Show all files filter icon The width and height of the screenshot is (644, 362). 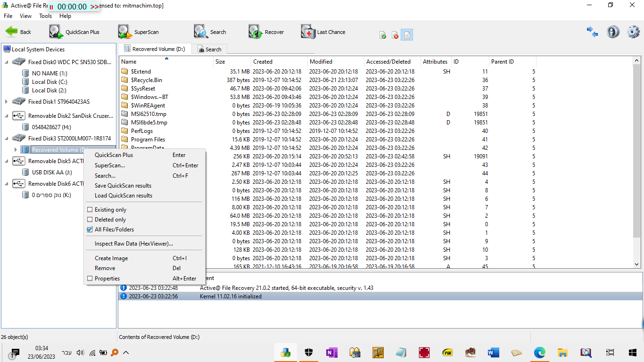[x=407, y=35]
